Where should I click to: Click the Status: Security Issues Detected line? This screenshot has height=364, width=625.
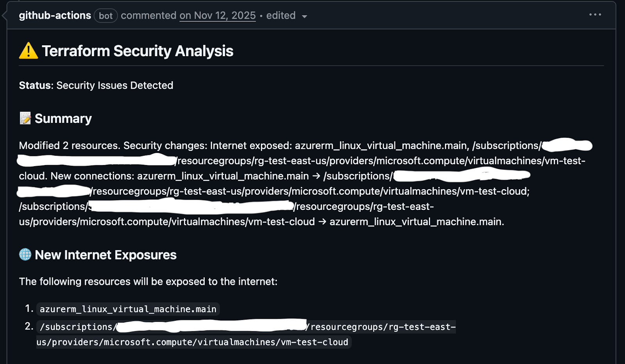[x=96, y=85]
